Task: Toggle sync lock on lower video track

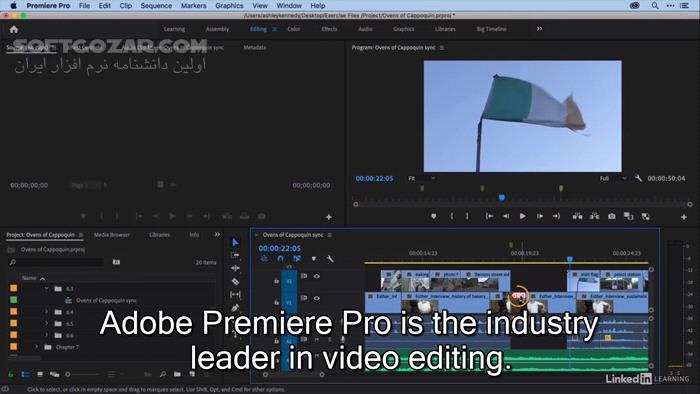Action: click(x=304, y=298)
